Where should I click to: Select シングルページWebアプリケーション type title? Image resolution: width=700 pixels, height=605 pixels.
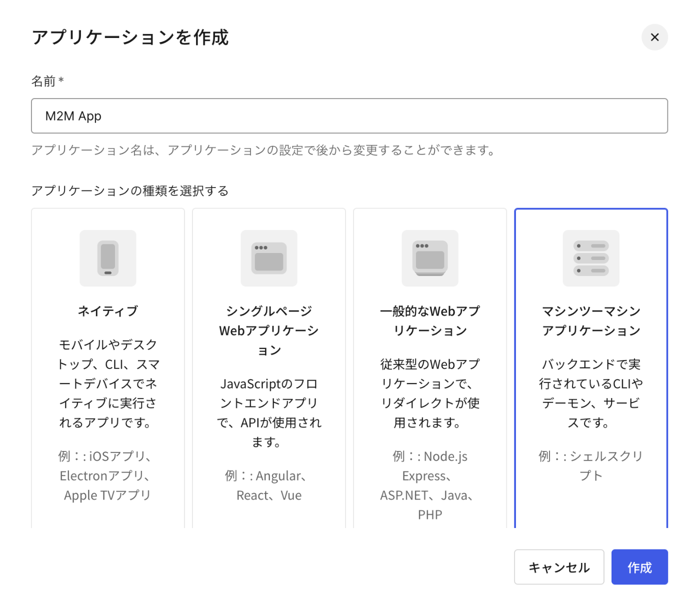coord(269,330)
